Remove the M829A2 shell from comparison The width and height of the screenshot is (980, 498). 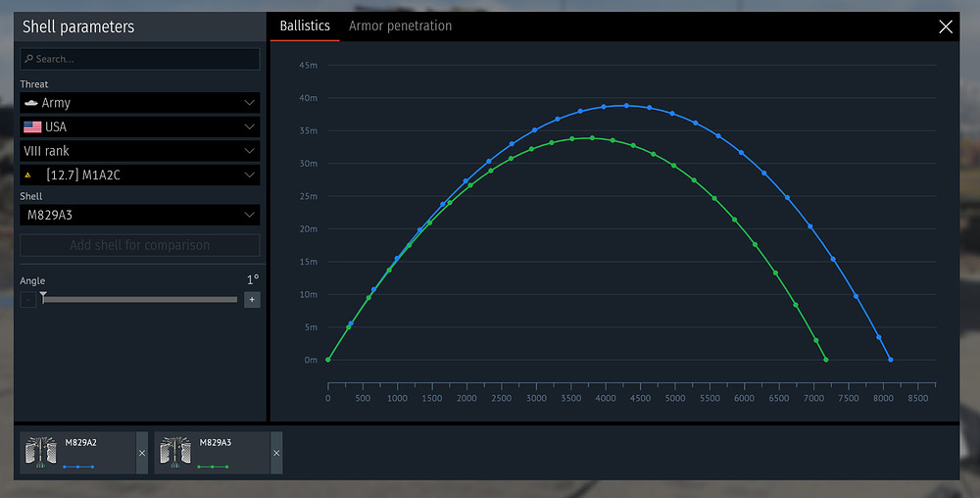click(x=142, y=453)
